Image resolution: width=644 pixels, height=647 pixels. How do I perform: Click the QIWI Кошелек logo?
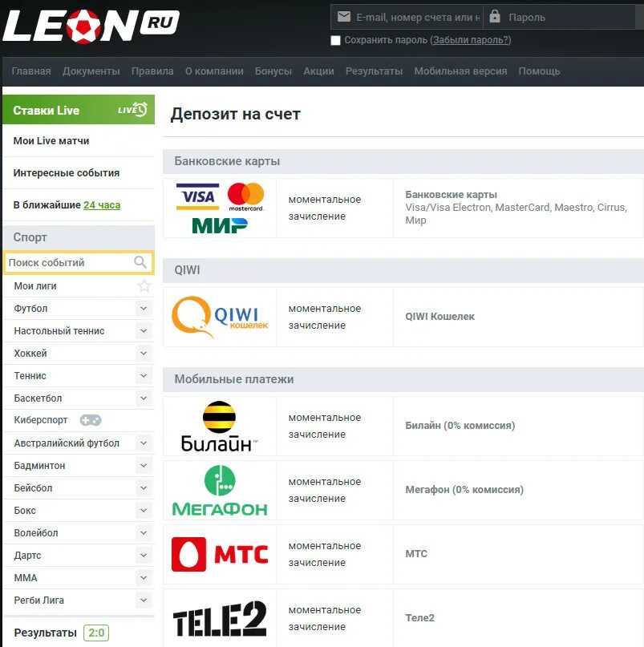pyautogui.click(x=220, y=317)
